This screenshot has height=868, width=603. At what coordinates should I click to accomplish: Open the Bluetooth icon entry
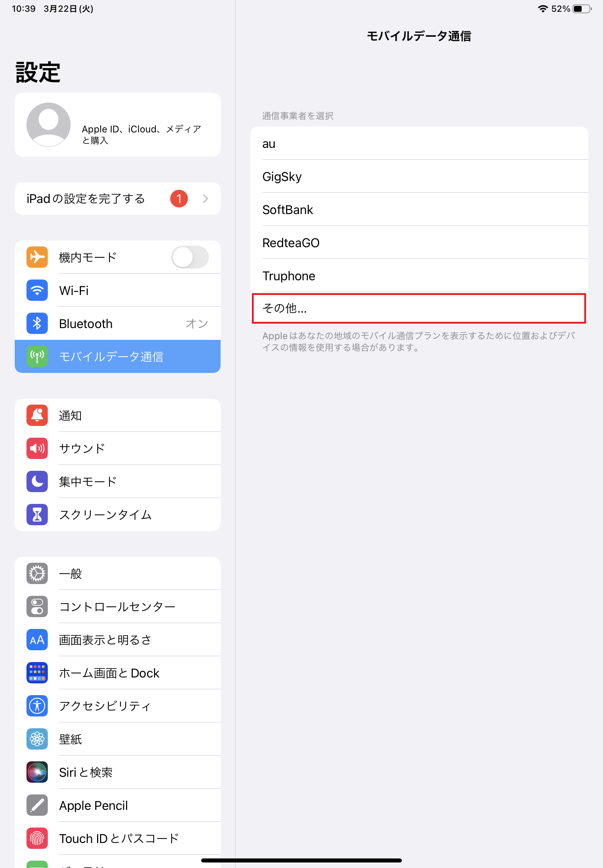pos(37,323)
